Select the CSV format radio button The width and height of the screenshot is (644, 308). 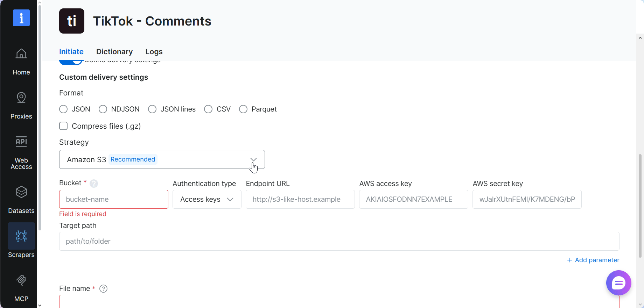[x=208, y=109]
